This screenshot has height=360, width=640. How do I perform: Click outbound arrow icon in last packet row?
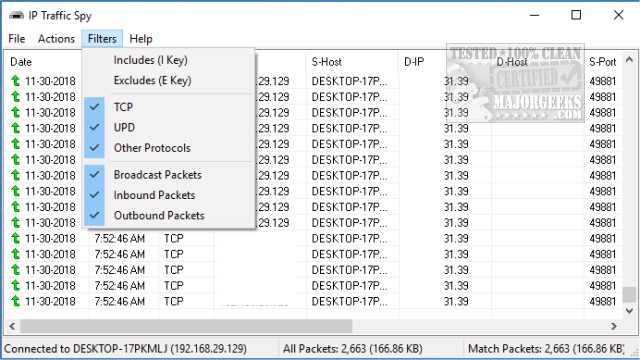pos(16,301)
